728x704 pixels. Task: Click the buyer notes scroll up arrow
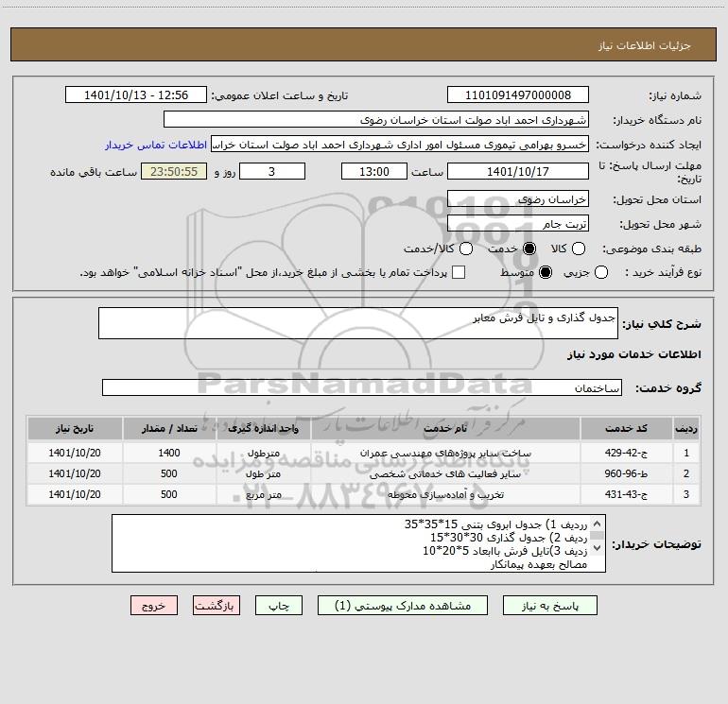click(598, 524)
